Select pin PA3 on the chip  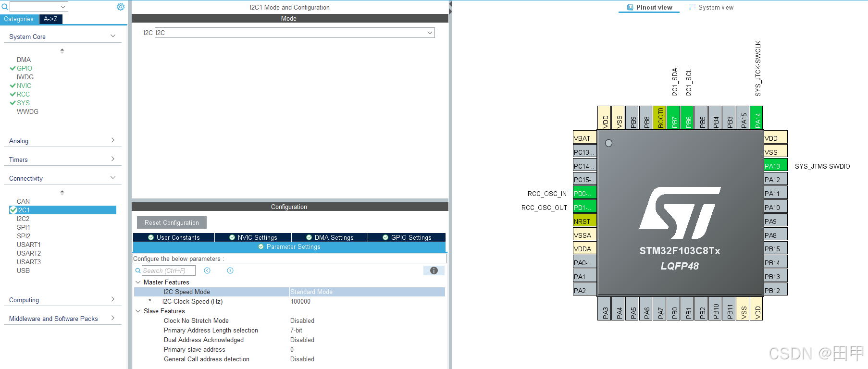click(605, 308)
